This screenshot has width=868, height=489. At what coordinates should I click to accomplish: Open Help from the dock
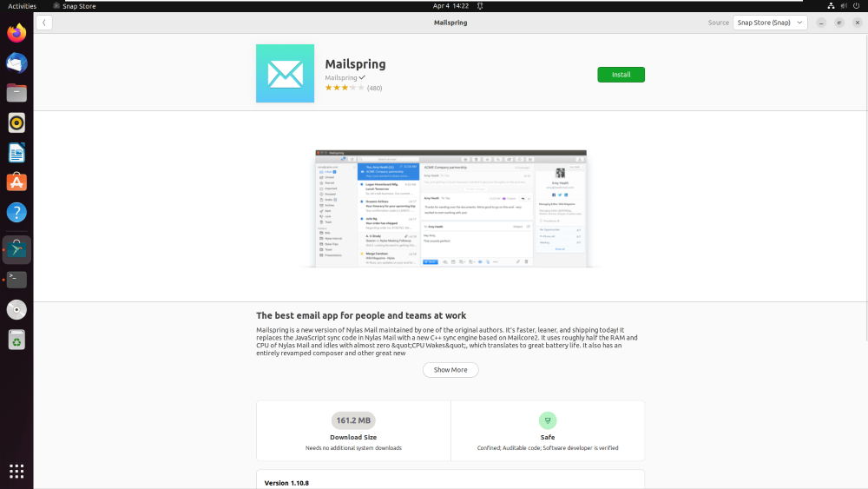16,213
